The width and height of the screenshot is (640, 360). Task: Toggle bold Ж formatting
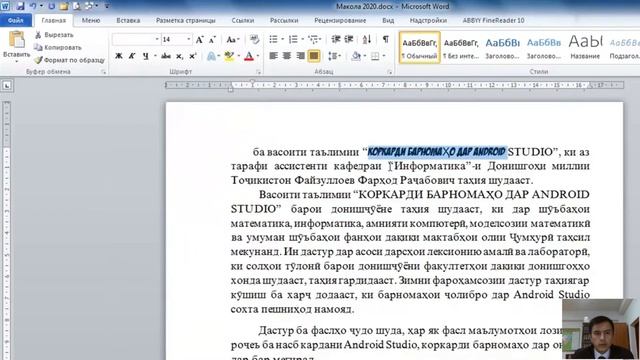pyautogui.click(x=119, y=56)
